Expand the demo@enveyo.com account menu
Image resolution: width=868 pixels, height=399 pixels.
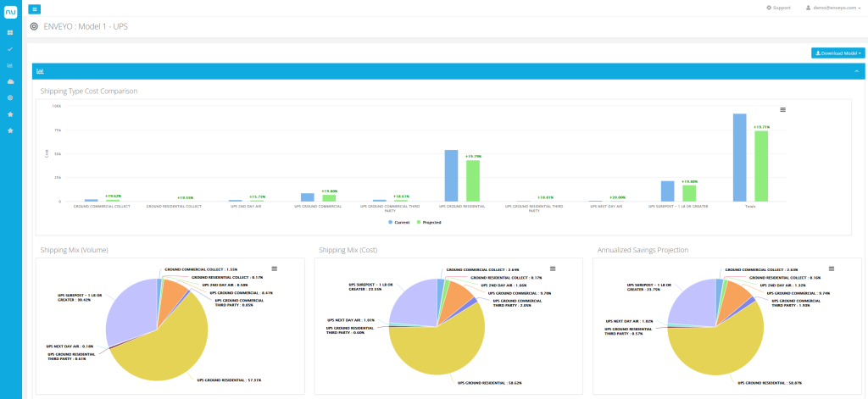point(837,8)
